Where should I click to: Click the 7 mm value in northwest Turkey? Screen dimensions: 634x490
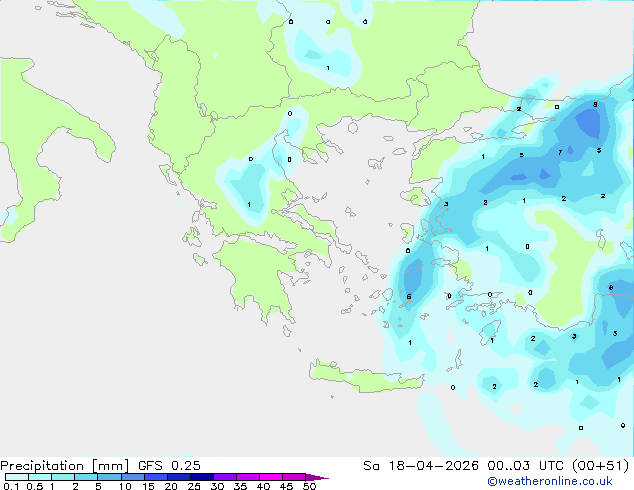coord(560,152)
